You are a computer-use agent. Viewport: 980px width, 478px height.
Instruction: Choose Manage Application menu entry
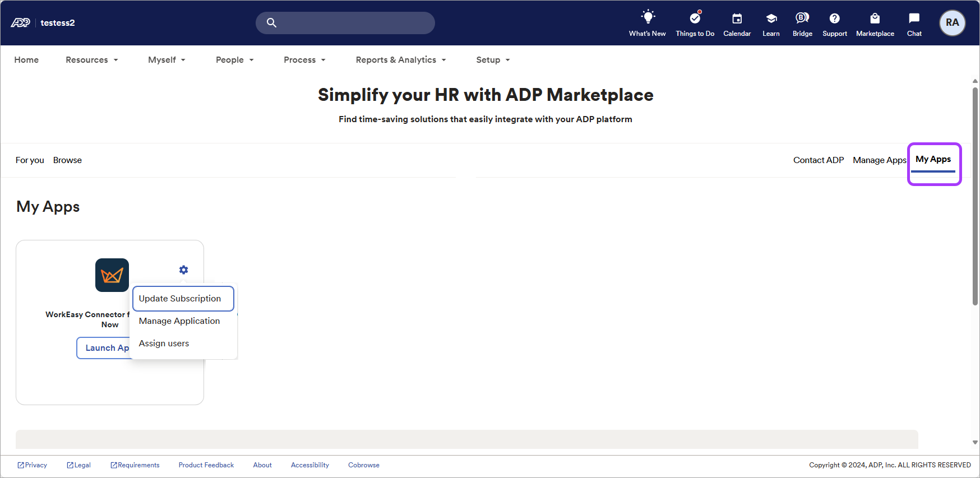pos(179,321)
